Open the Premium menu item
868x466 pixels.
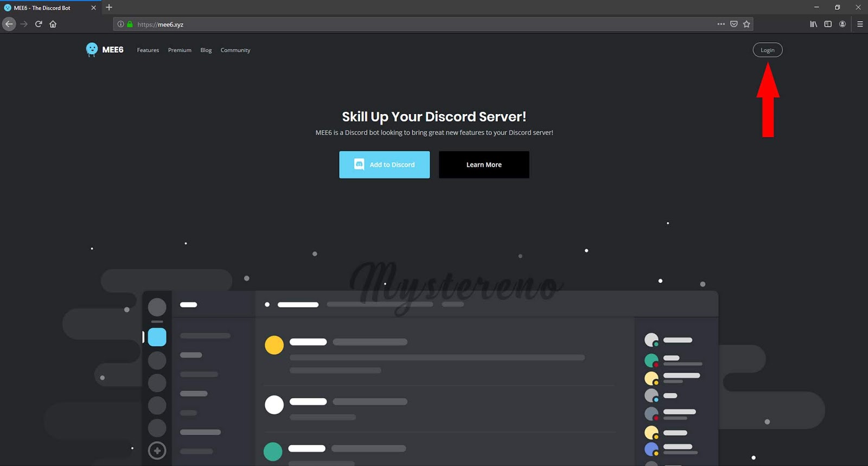pyautogui.click(x=180, y=50)
